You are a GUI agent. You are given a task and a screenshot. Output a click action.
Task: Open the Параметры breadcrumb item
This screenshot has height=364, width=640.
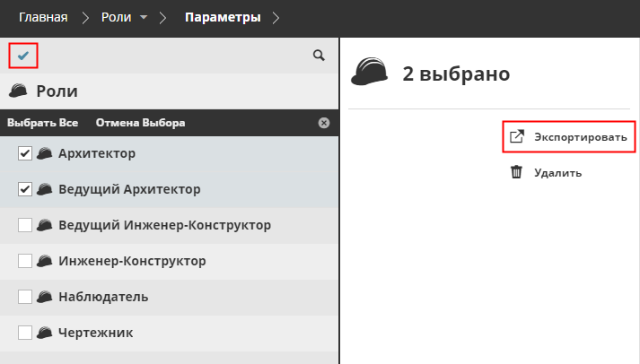pyautogui.click(x=223, y=17)
